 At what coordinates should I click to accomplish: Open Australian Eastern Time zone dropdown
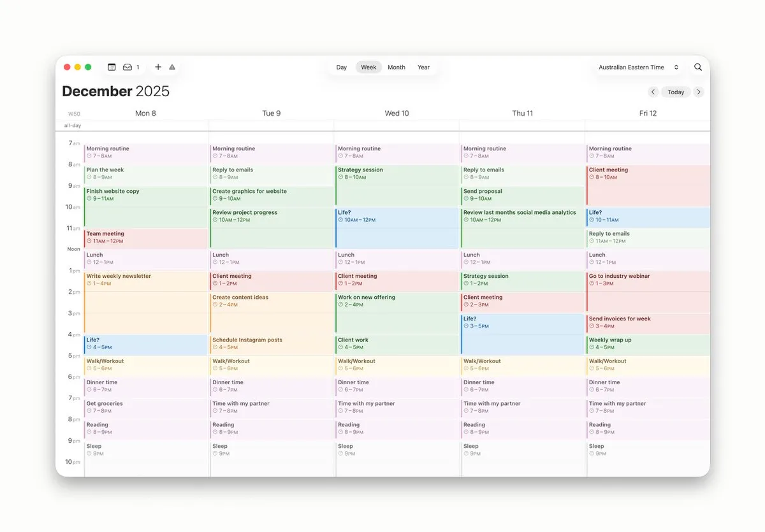639,67
